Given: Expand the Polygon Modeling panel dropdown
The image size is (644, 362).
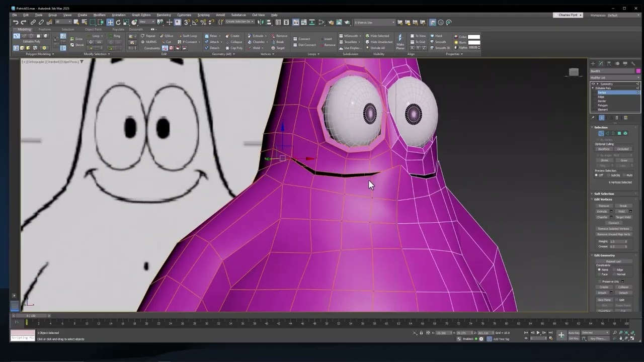Looking at the screenshot, I should coord(40,54).
